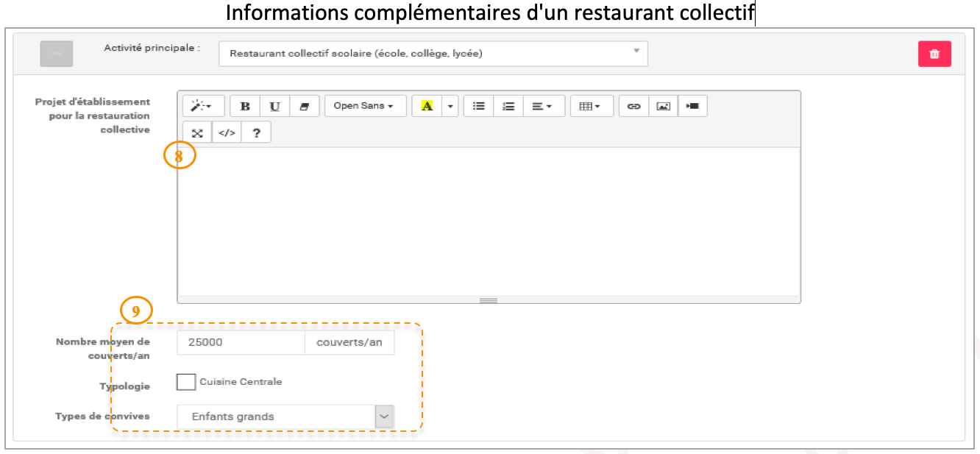Viewport: 980px width, 454px height.
Task: Open the Open Sans font family menu
Action: tap(365, 106)
